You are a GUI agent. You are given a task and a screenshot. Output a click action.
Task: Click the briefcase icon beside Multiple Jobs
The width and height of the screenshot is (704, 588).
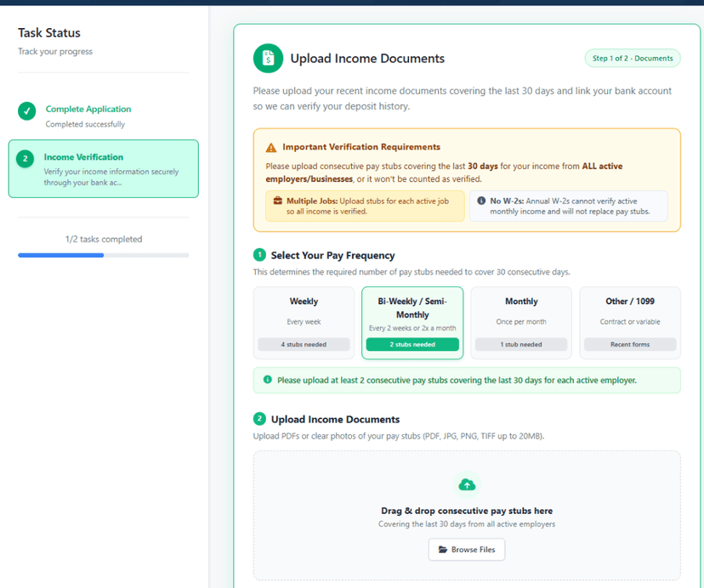point(278,201)
